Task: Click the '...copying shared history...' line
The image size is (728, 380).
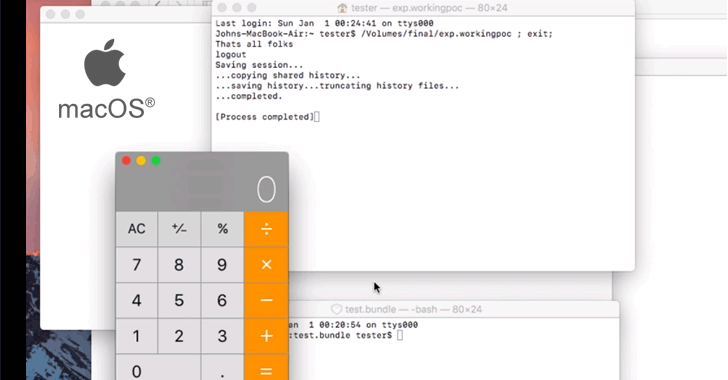Action: [288, 75]
